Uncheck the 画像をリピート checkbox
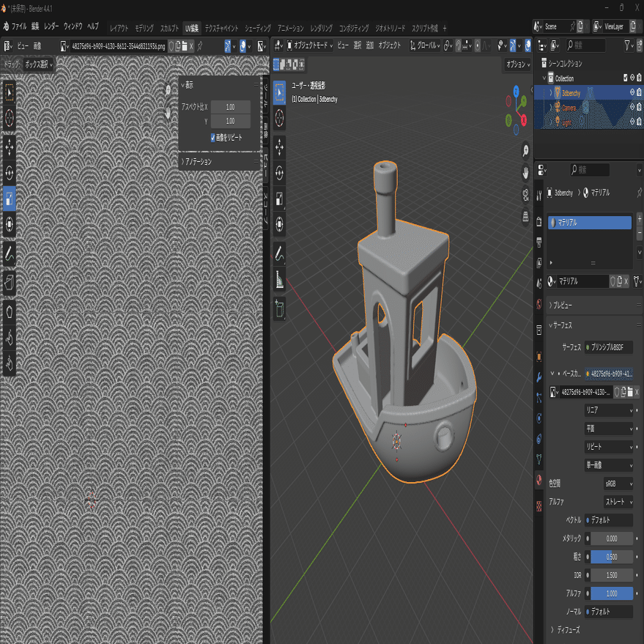The width and height of the screenshot is (644, 644). tap(212, 138)
